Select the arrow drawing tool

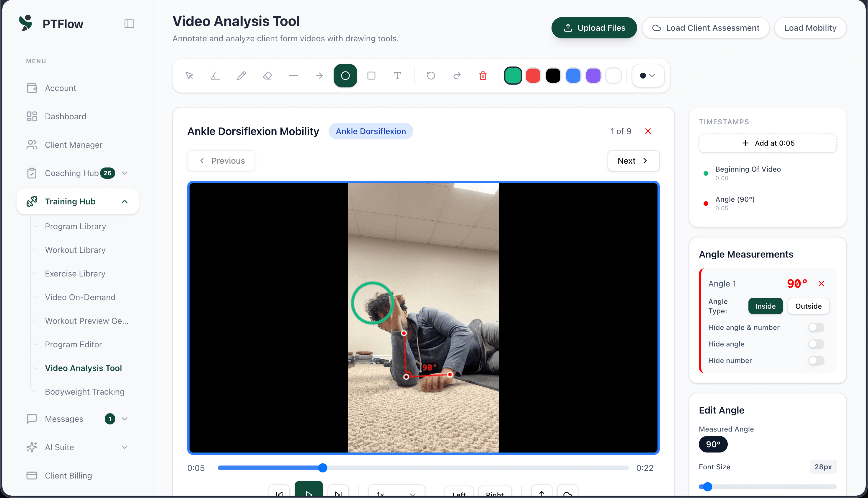(x=319, y=76)
